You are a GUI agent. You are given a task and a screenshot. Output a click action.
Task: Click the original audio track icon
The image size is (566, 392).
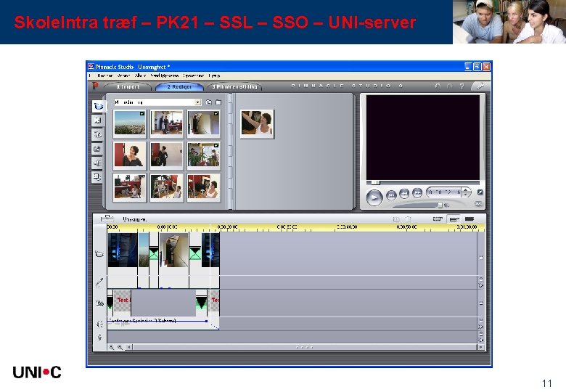point(99,282)
